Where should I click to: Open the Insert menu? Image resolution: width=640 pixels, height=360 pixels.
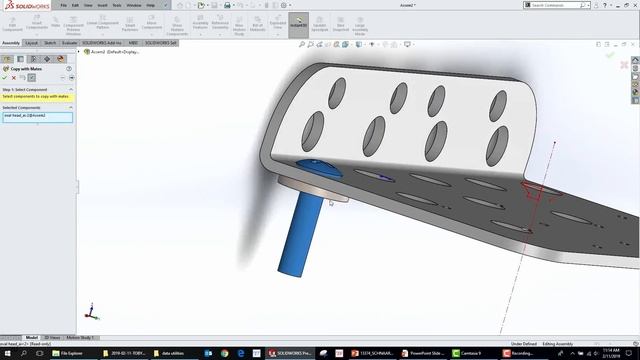coord(102,5)
